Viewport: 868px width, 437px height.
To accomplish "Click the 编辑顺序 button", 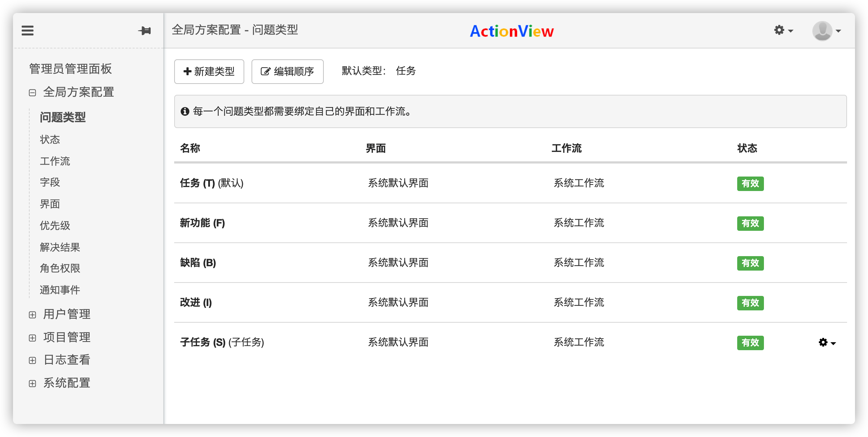I will [x=287, y=71].
